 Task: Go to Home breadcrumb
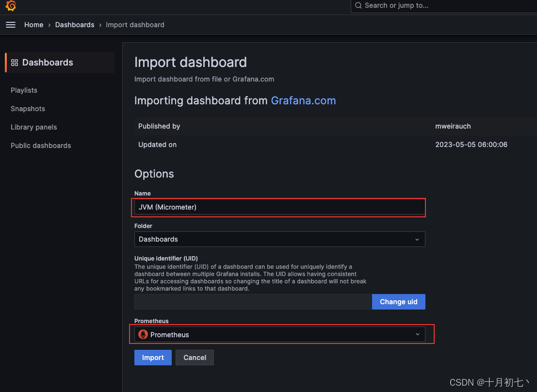coord(33,25)
